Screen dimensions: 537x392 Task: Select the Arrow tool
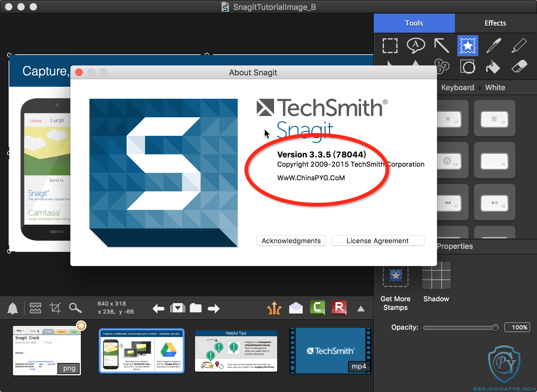(442, 46)
